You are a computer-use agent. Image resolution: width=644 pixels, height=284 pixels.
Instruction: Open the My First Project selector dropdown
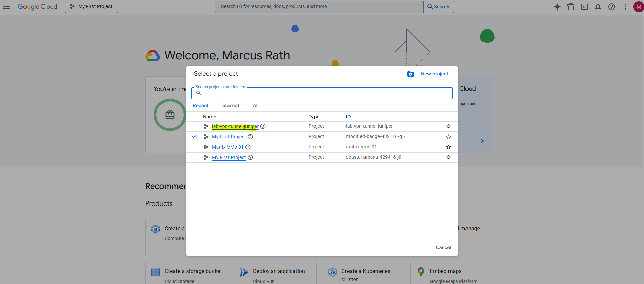[91, 7]
